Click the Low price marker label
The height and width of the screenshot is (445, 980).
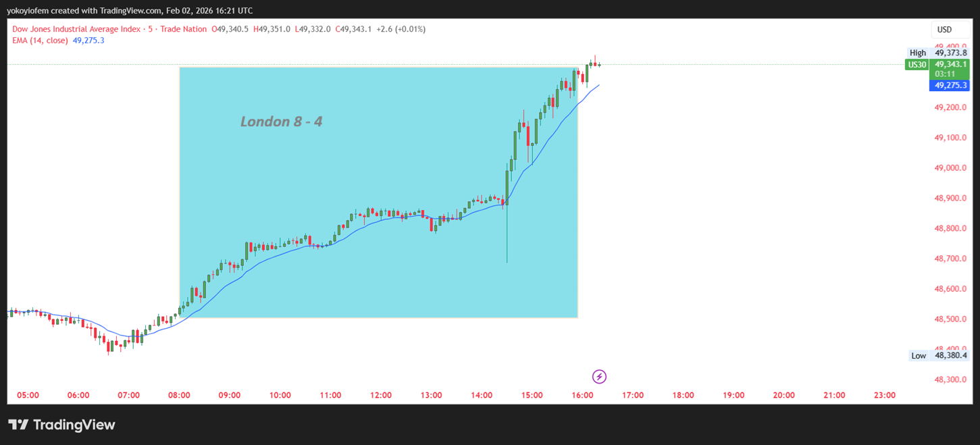(x=918, y=355)
